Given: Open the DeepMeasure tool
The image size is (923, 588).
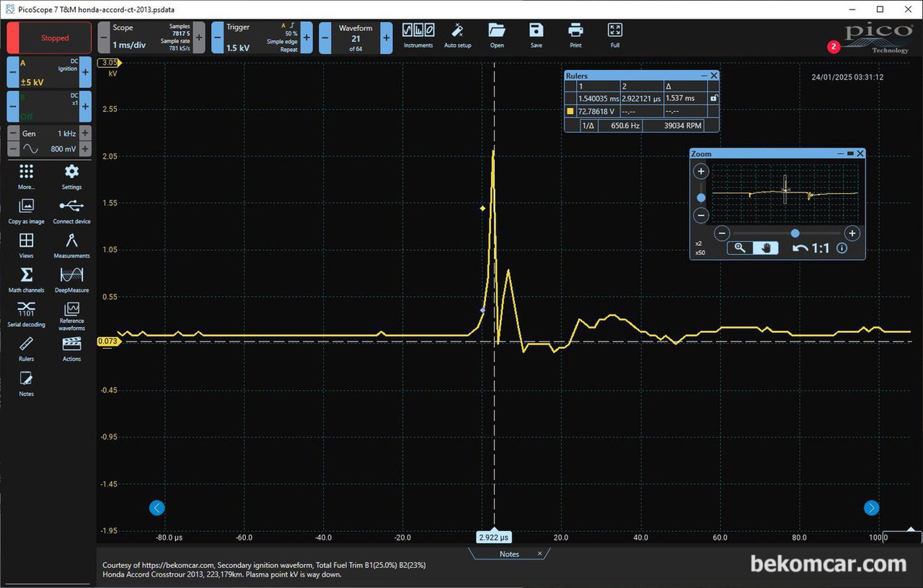Looking at the screenshot, I should click(71, 279).
